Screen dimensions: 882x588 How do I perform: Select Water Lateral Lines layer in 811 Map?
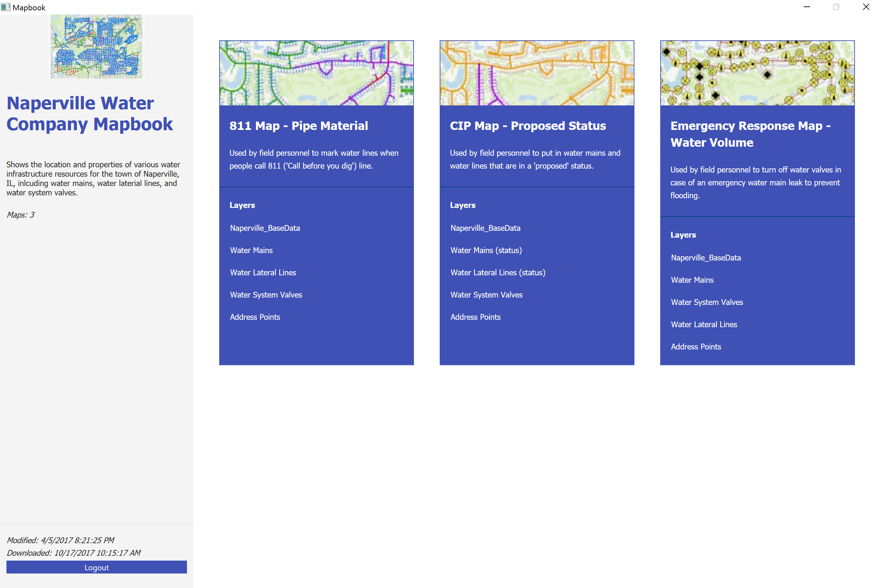[262, 272]
